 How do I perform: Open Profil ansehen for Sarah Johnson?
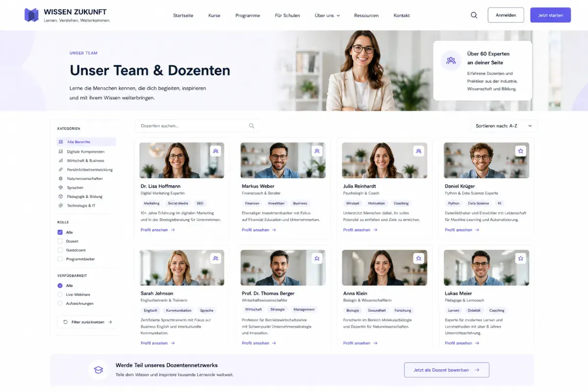[x=158, y=343]
